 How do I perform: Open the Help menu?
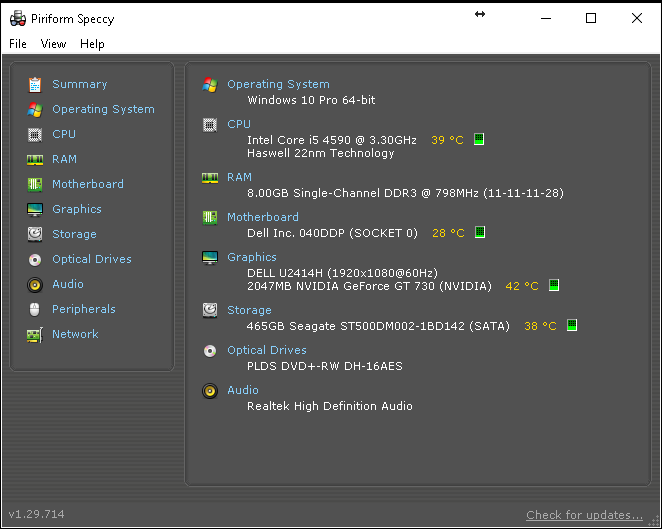click(92, 44)
